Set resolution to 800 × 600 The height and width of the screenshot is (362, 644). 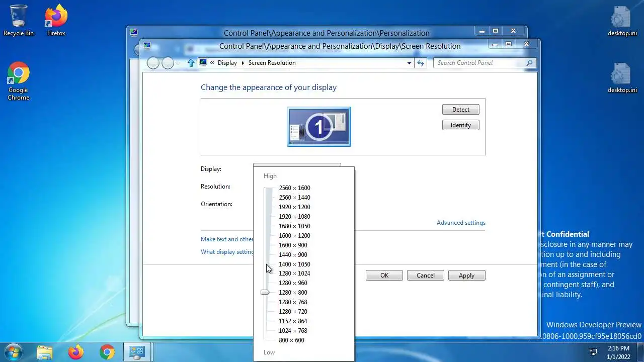[291, 340]
